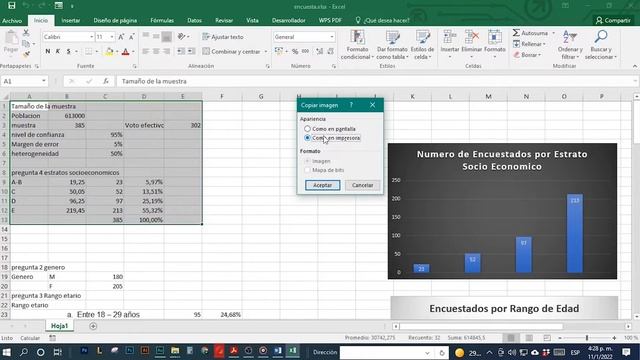Open the font size dropdown
Image resolution: width=640 pixels, height=360 pixels.
point(111,37)
